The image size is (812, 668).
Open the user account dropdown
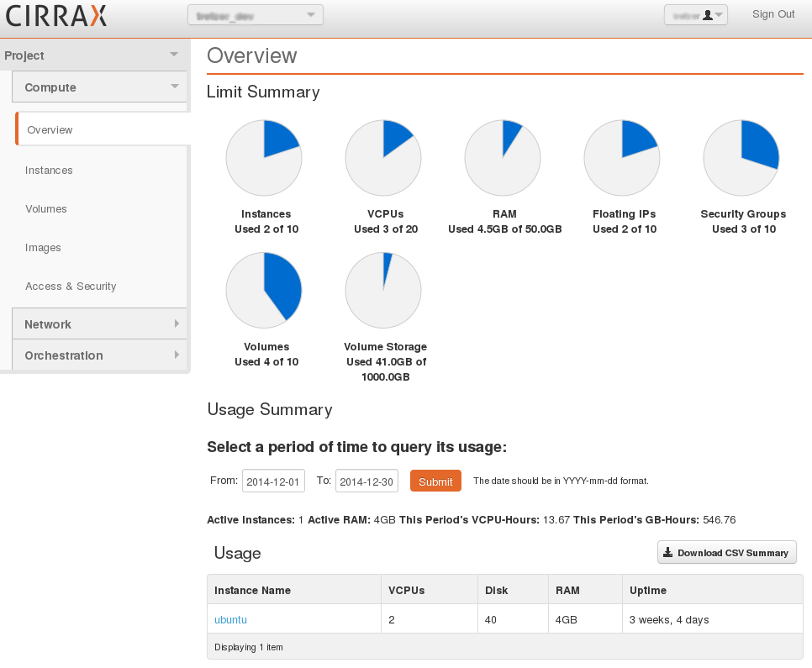pyautogui.click(x=695, y=15)
